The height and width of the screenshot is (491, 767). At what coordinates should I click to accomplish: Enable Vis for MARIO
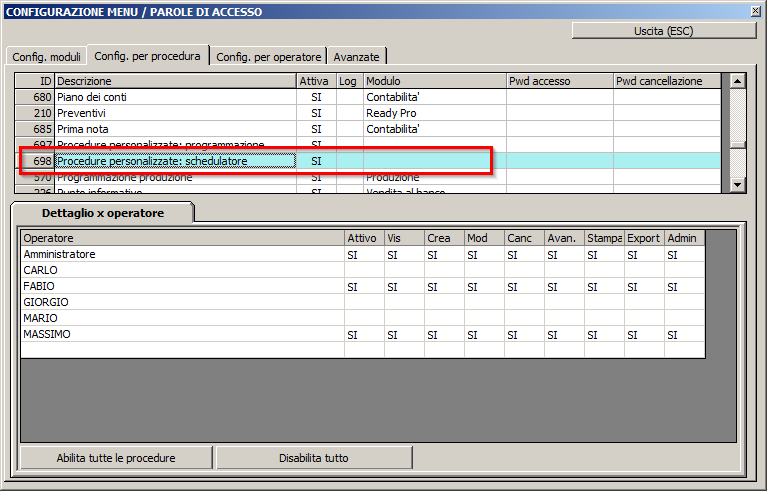coord(404,318)
